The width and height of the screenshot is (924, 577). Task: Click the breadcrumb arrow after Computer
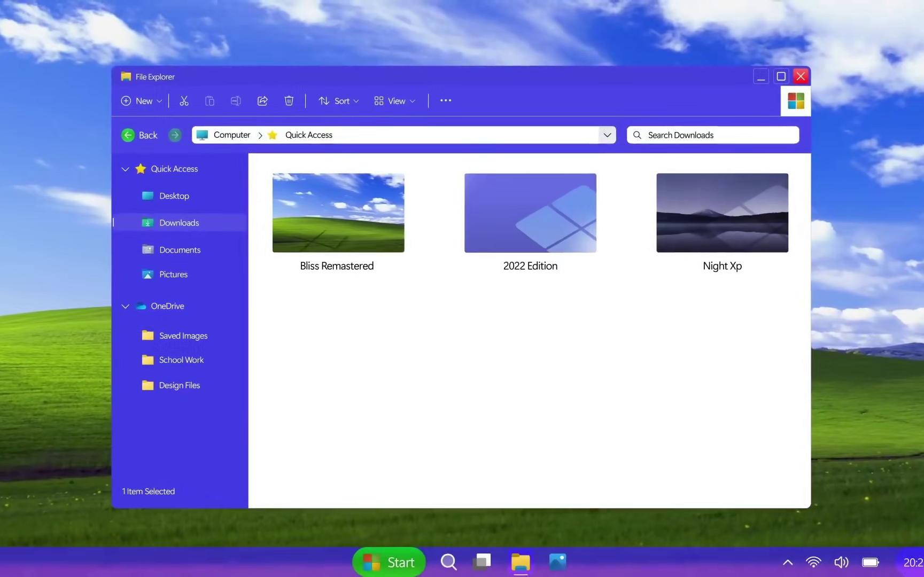point(260,136)
